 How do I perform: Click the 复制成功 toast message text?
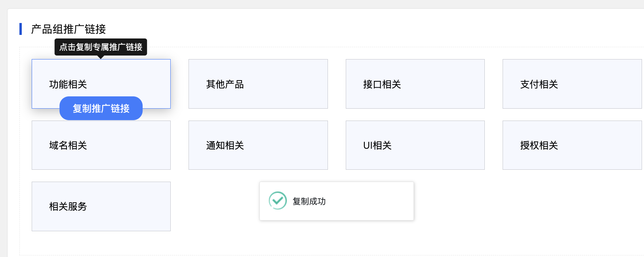(309, 201)
